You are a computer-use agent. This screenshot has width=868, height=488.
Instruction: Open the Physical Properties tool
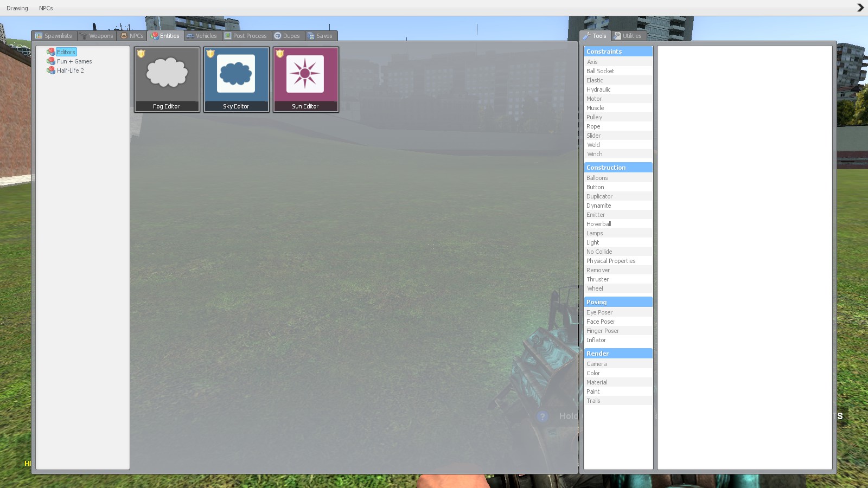pos(618,261)
